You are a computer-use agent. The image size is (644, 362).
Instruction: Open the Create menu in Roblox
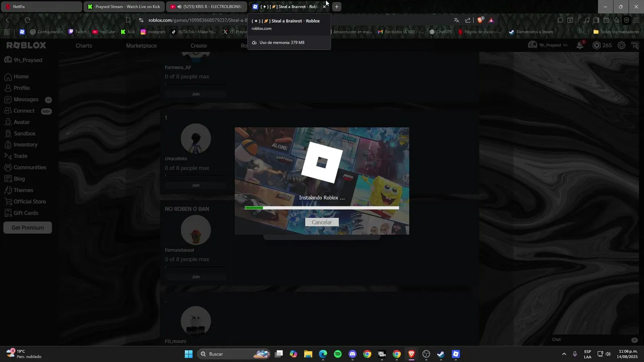pos(199,45)
